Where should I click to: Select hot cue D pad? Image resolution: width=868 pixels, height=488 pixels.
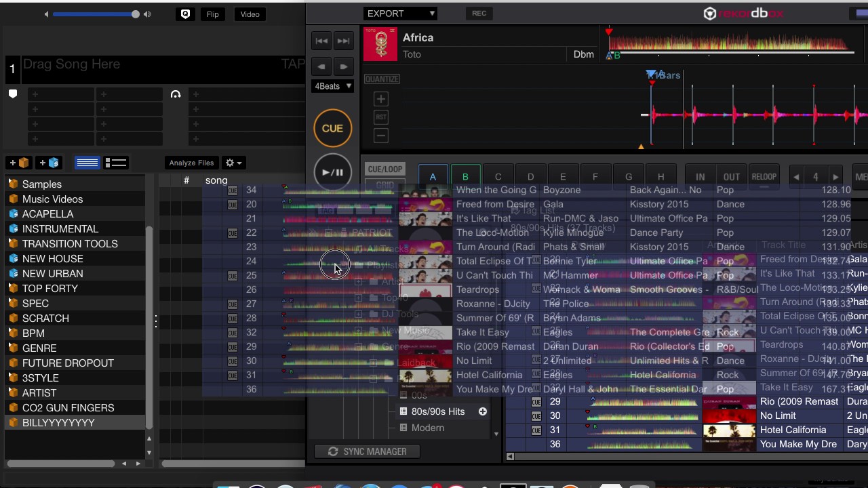pos(530,177)
